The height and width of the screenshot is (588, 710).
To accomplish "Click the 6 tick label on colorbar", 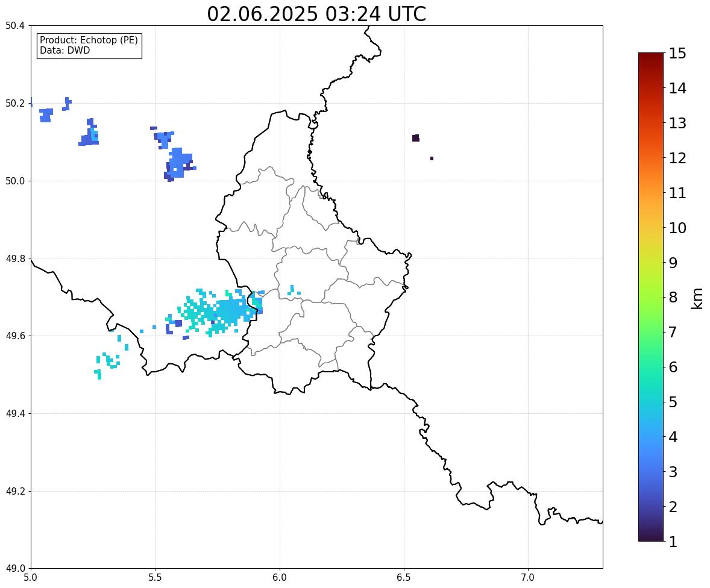I will coord(673,367).
